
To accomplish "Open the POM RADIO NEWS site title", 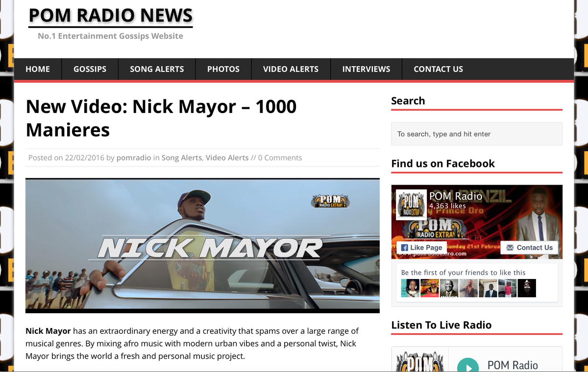I will pos(111,15).
